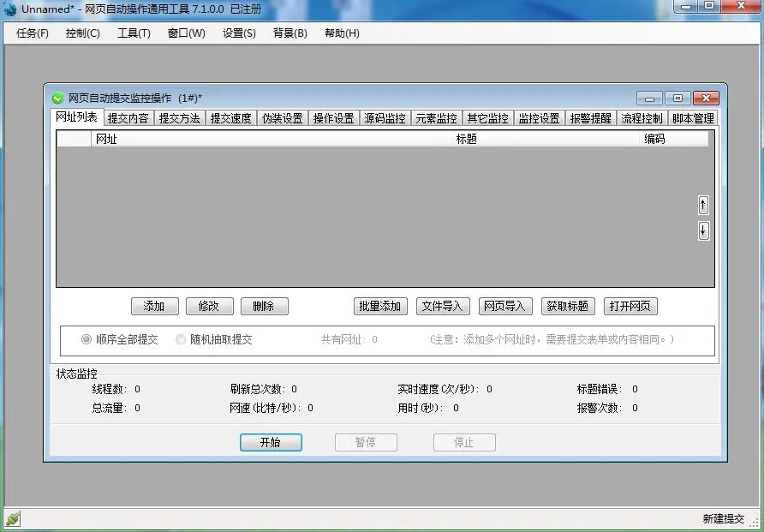
Task: Click the globe app icon in title bar
Action: pyautogui.click(x=10, y=9)
